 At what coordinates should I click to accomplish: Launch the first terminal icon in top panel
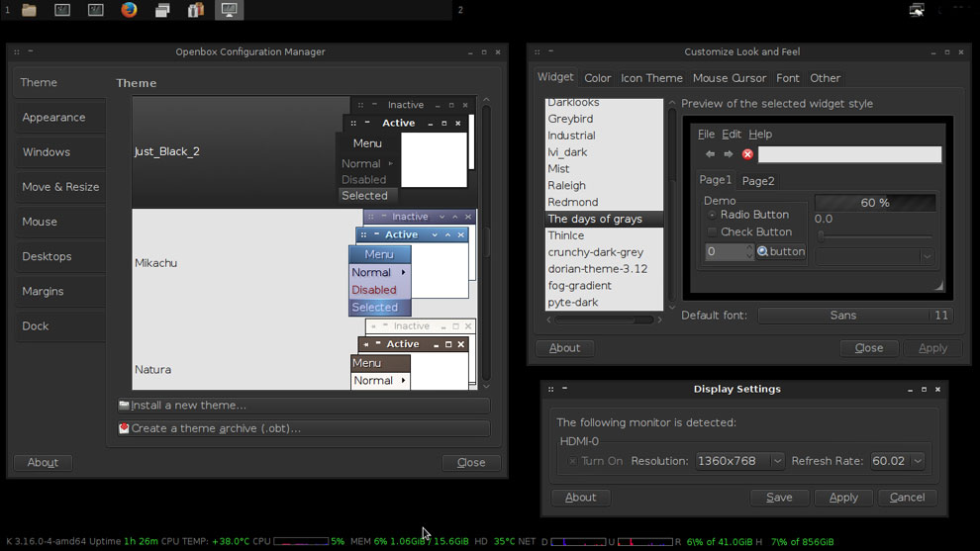(62, 10)
